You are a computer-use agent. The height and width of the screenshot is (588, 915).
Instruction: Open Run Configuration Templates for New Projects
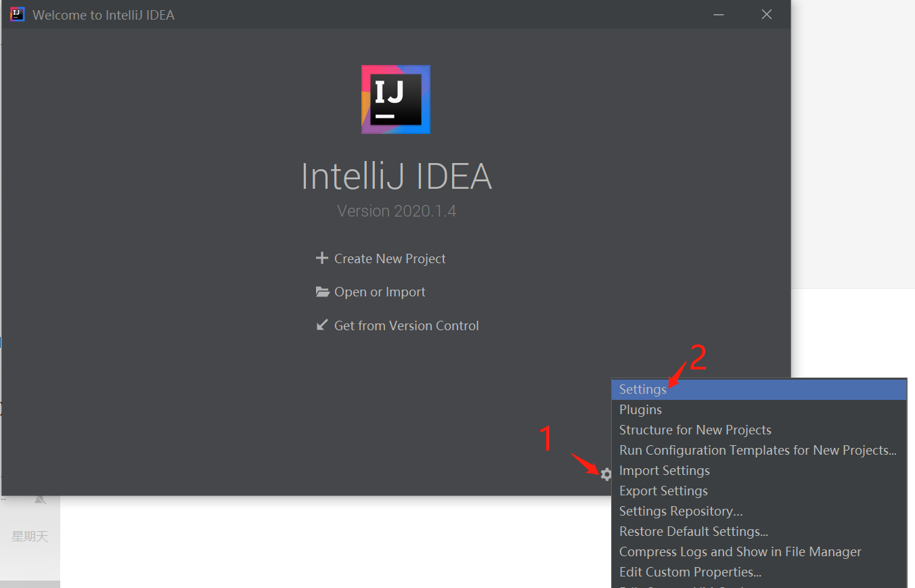757,449
